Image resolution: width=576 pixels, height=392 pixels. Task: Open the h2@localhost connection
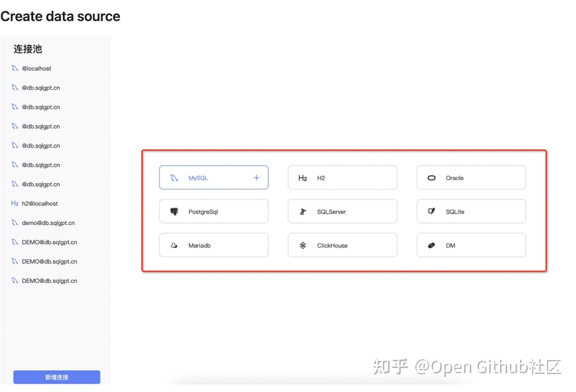click(x=40, y=203)
